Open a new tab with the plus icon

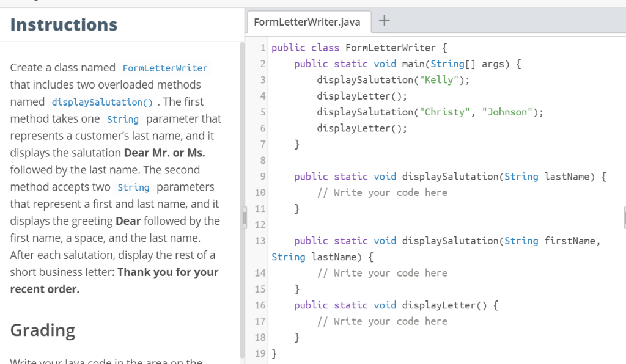384,20
